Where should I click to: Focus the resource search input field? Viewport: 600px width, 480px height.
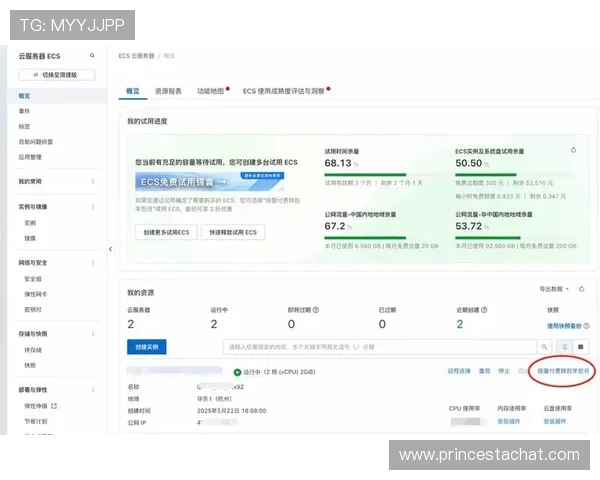click(380, 347)
